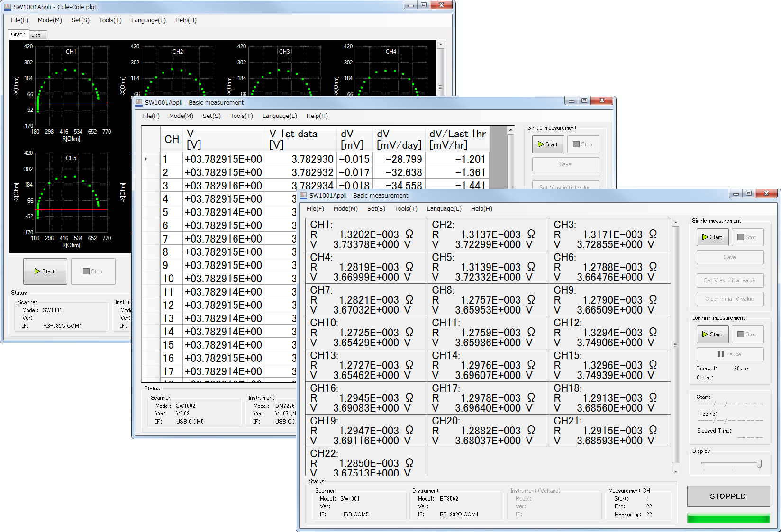Click Start in Cole-Cole plot window
Screen dimensions: 781x532
(x=45, y=271)
